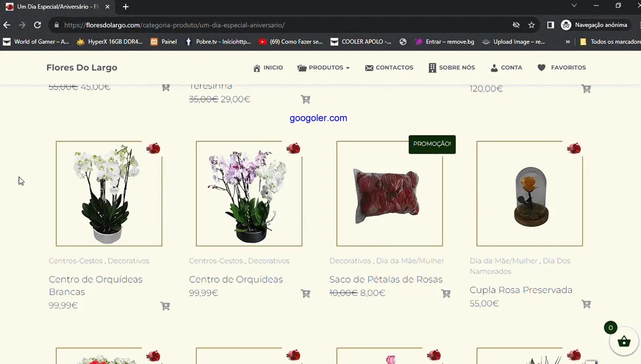641x364 pixels.
Task: Open FAVORITOS from navigation
Action: [561, 68]
